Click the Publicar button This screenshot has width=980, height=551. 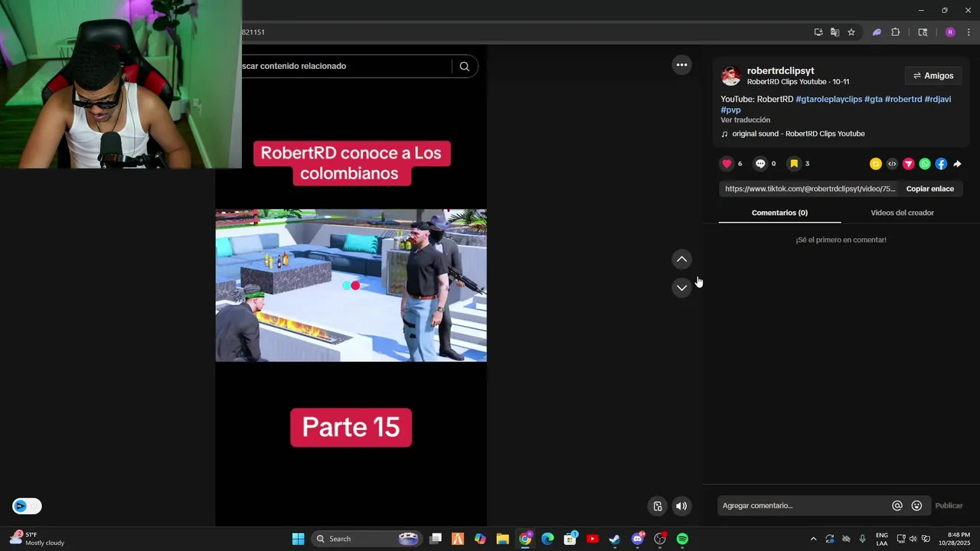coord(949,506)
